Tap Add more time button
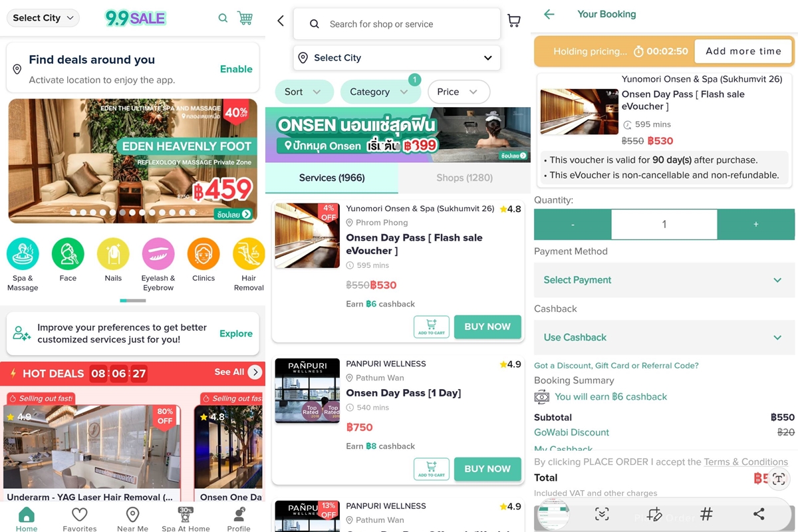 (x=743, y=51)
